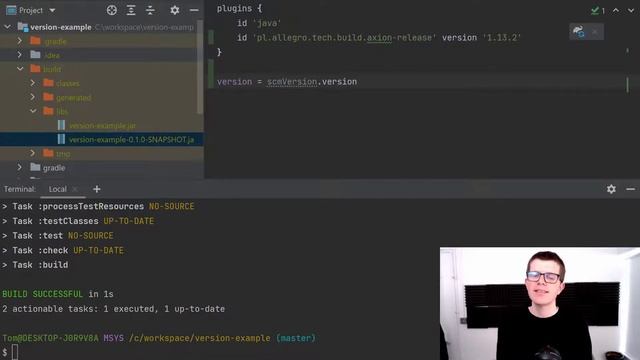Open the Project view dropdown

pyautogui.click(x=52, y=10)
